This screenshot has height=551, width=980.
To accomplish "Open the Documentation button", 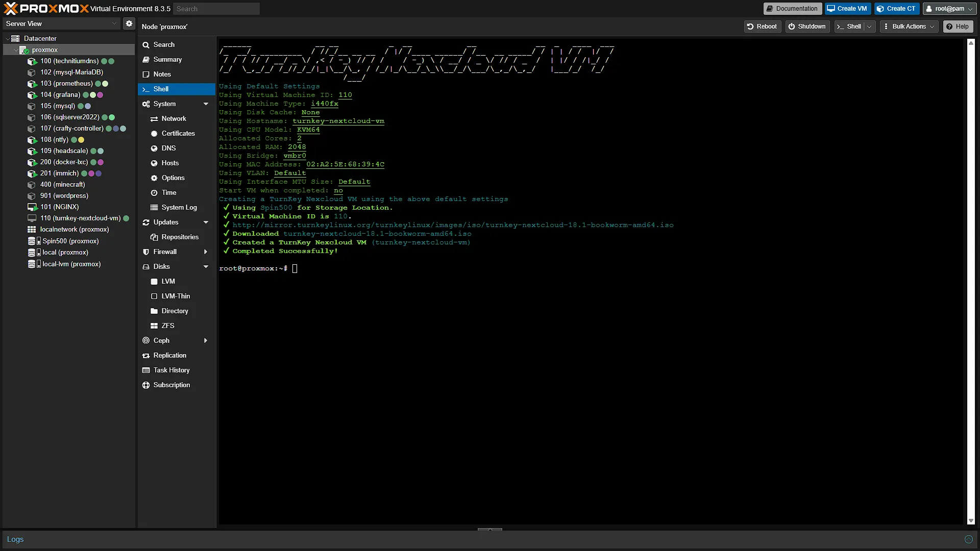I will [x=792, y=9].
